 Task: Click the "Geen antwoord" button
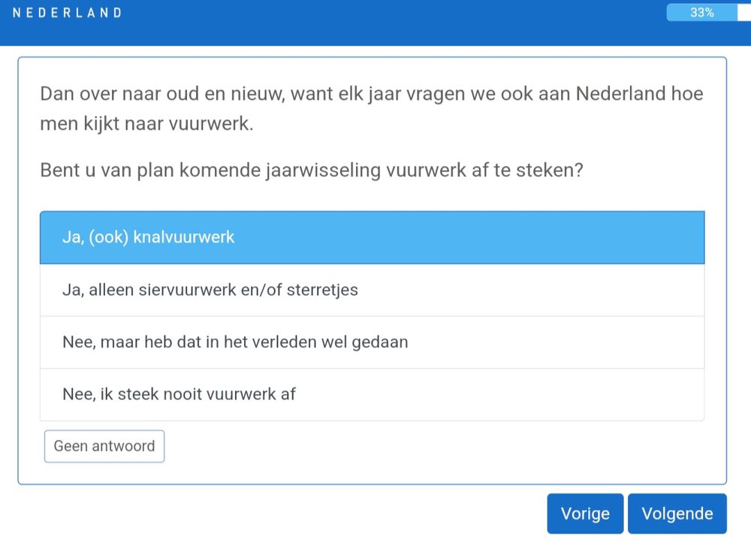(x=104, y=446)
